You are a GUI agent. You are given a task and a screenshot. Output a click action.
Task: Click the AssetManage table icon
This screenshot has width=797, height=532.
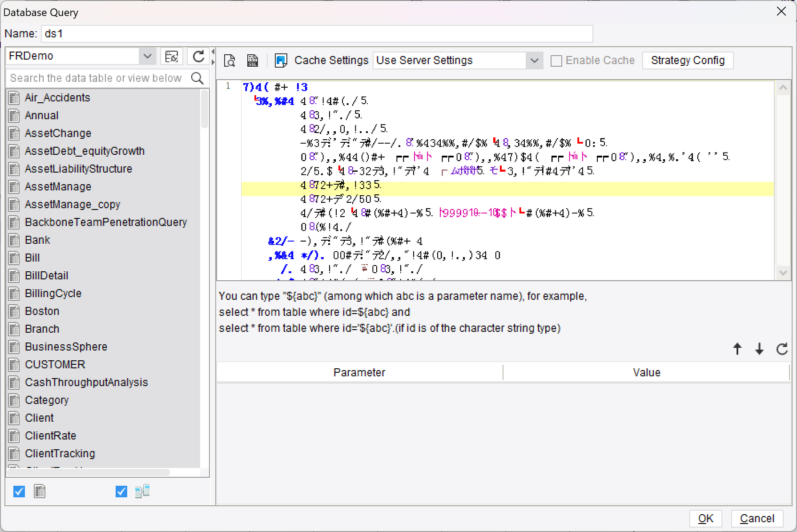coord(14,187)
